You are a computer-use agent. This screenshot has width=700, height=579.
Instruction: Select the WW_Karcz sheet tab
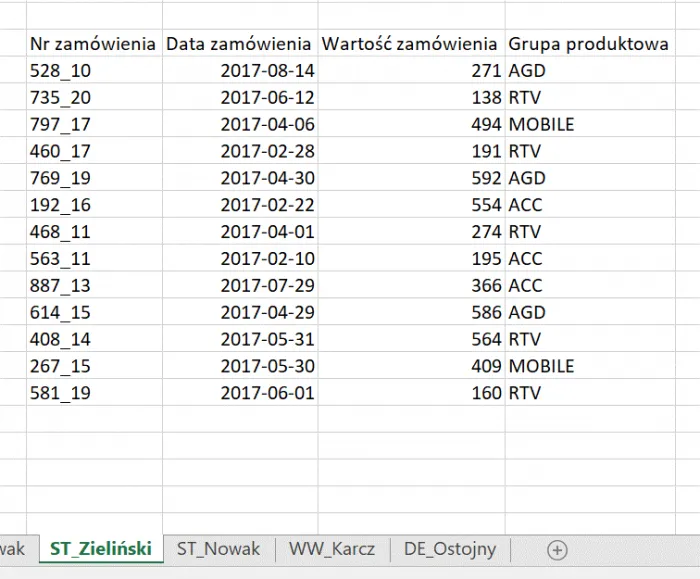(x=332, y=548)
